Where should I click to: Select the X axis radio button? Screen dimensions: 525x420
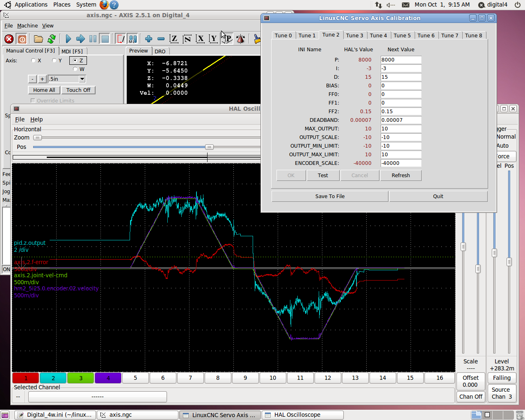[33, 60]
